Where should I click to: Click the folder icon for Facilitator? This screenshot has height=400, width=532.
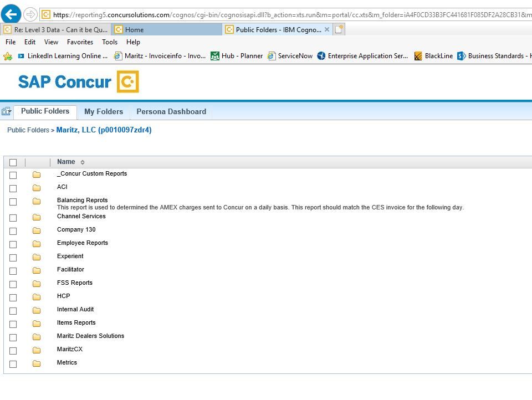(x=37, y=270)
